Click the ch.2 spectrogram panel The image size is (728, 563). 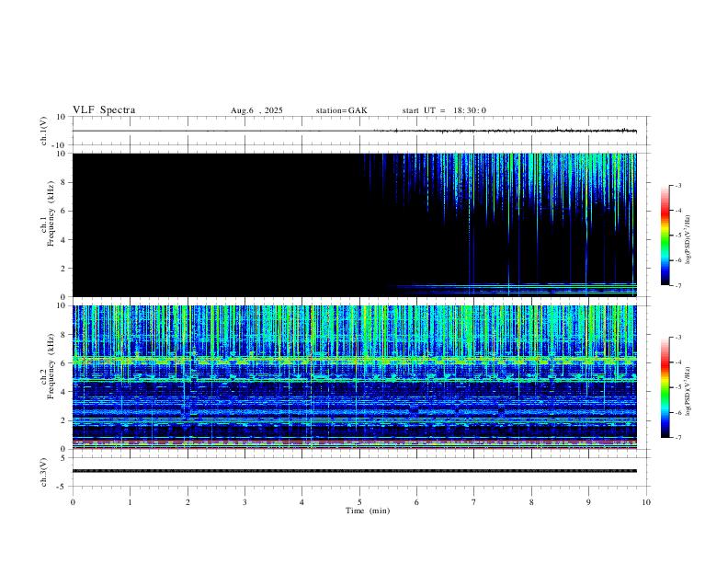pos(355,377)
